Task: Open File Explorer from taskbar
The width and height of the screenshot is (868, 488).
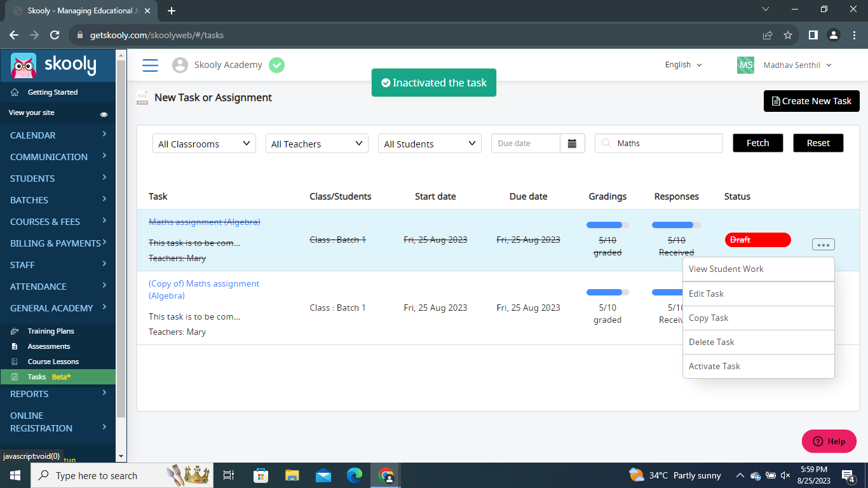Action: coord(292,475)
